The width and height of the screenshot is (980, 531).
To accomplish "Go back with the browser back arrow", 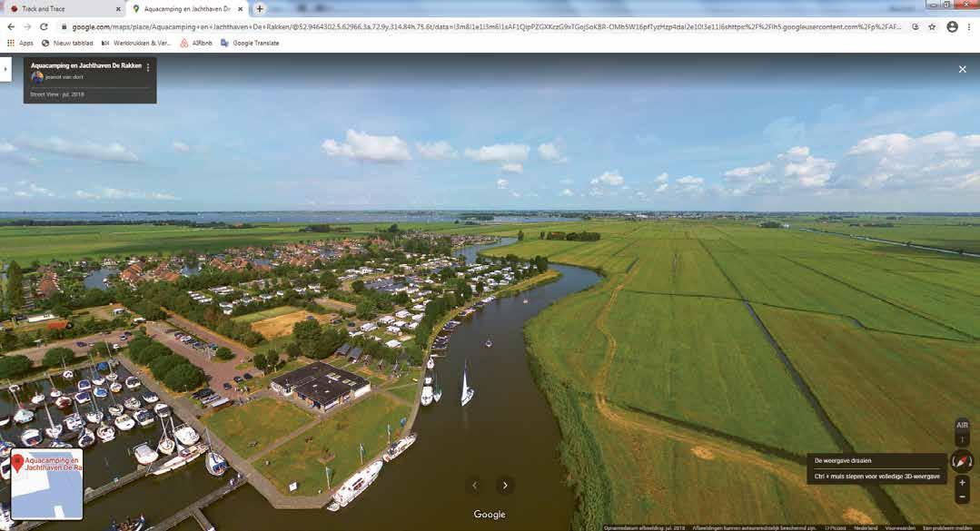I will tap(11, 27).
